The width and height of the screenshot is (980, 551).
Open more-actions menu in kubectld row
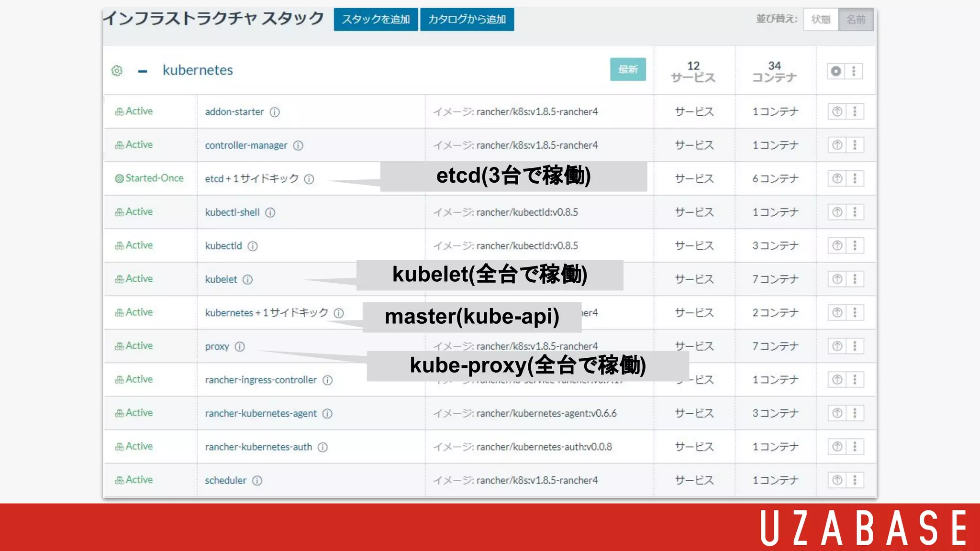click(855, 245)
